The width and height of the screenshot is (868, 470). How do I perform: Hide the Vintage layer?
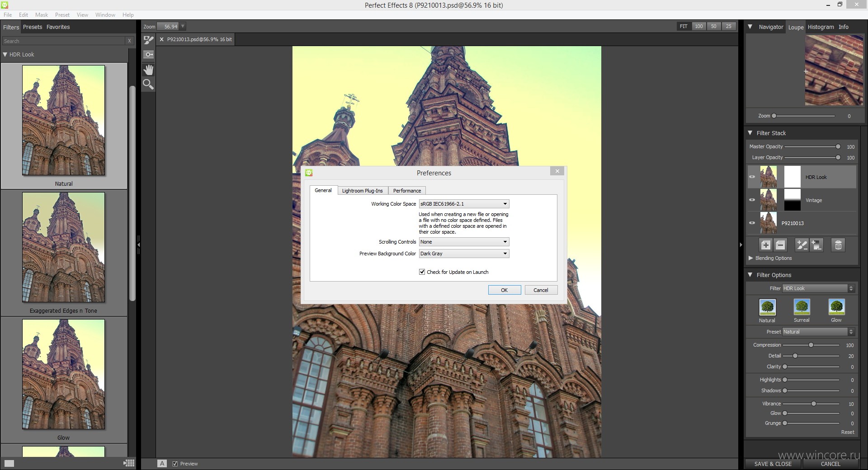tap(752, 200)
